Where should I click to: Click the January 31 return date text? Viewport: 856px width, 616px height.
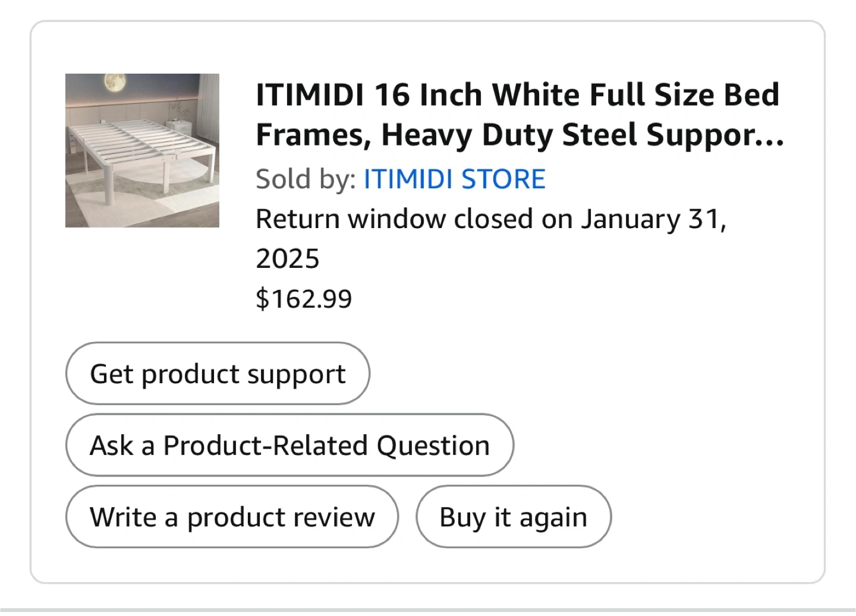click(x=653, y=219)
